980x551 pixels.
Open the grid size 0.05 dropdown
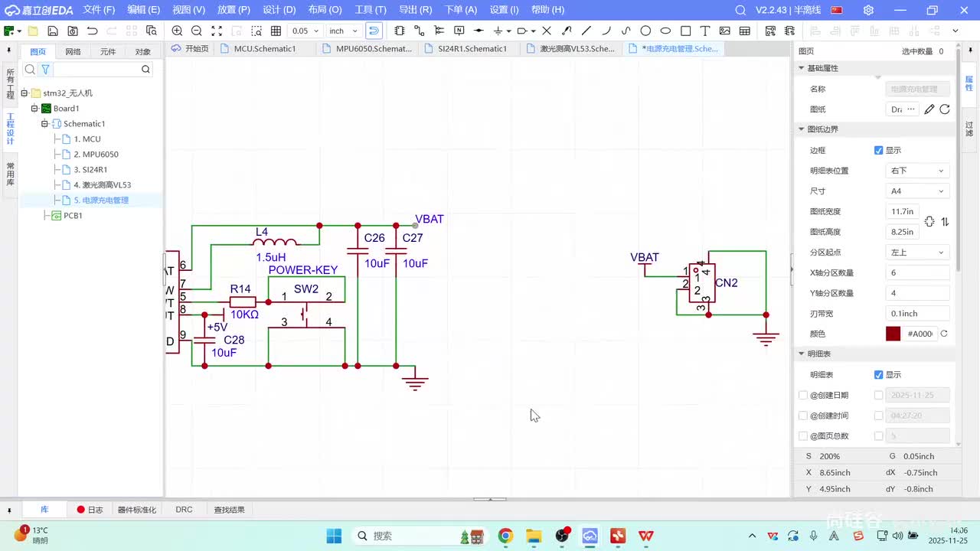[305, 31]
